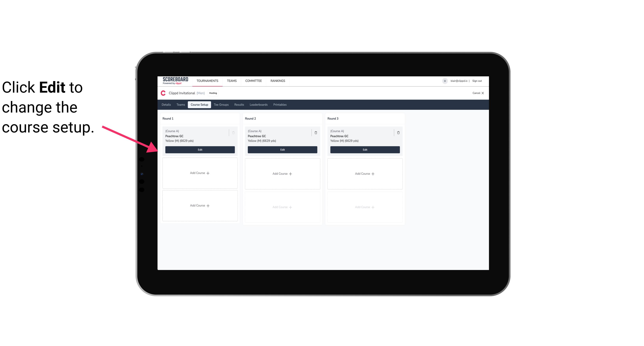Click Add Course for Round 3

[365, 173]
